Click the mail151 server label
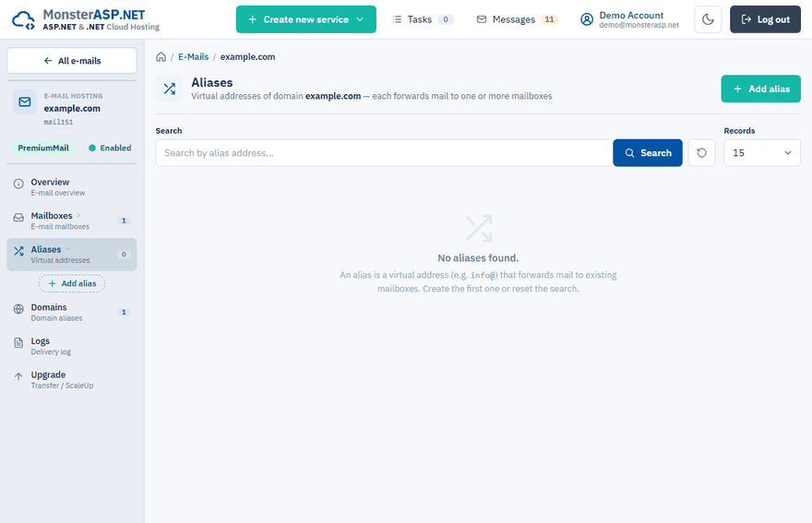The image size is (812, 523). (58, 122)
